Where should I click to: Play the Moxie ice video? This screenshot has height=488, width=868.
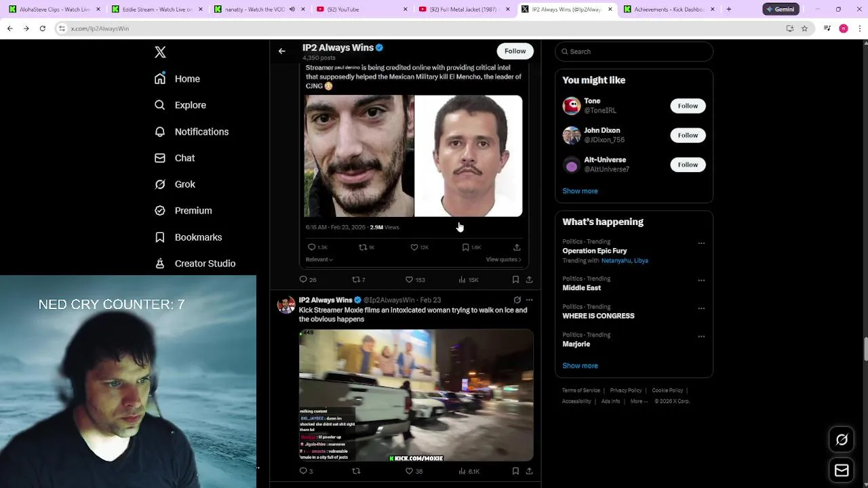pos(416,395)
